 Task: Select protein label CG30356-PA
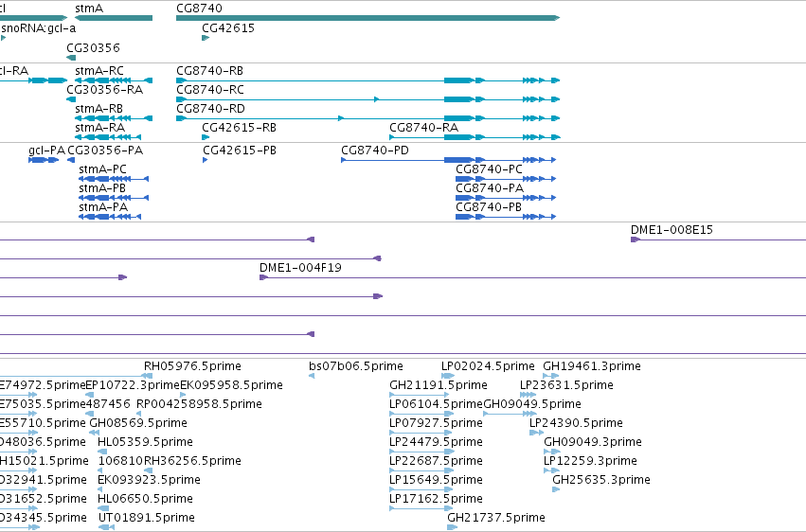[105, 151]
